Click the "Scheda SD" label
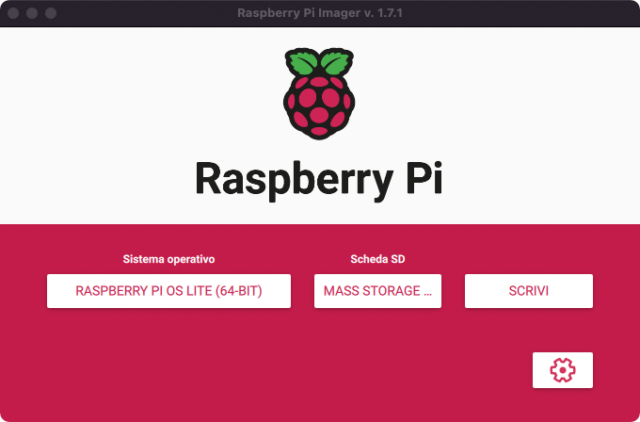 [x=377, y=259]
